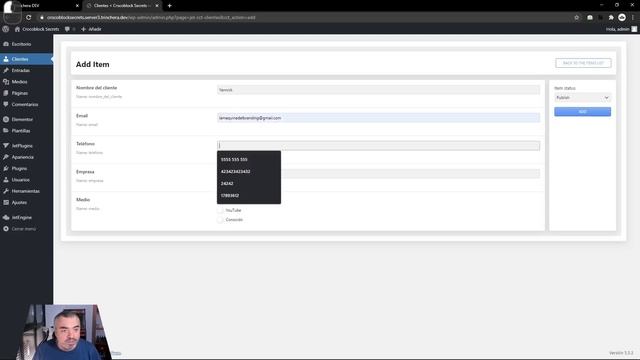This screenshot has height=360, width=640.
Task: Click Cerrar menú collapse option
Action: [24, 229]
